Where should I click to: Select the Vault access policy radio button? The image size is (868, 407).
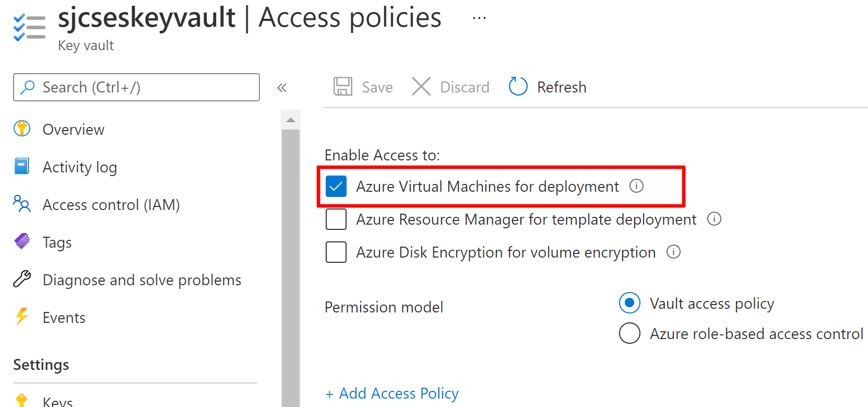point(629,303)
